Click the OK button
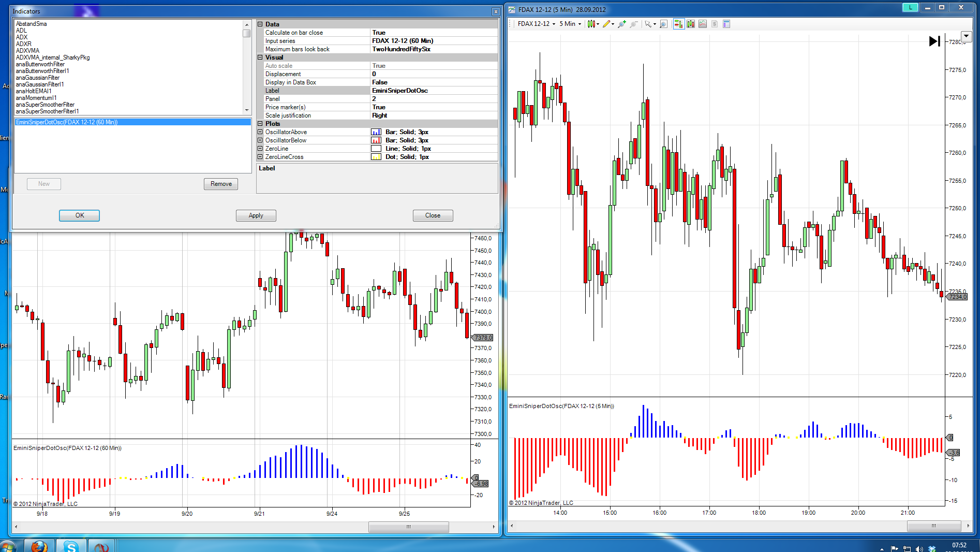The width and height of the screenshot is (980, 552). tap(79, 215)
